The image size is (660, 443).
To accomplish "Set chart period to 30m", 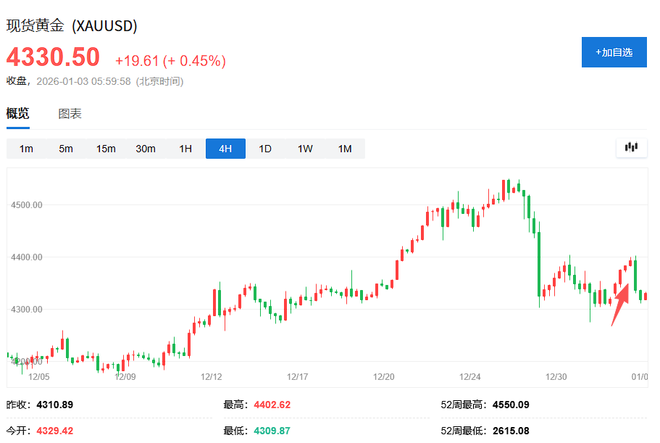I will (x=146, y=149).
